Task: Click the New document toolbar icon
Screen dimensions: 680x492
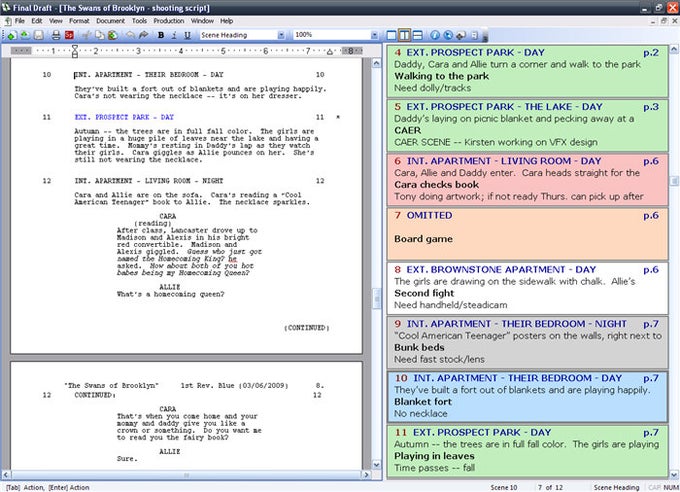Action: pos(12,35)
